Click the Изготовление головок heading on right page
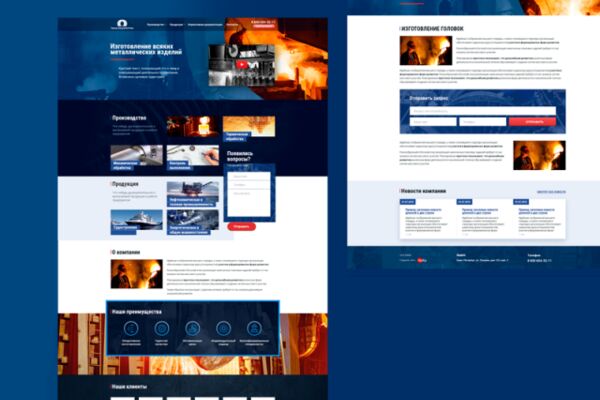Viewport: 600px width, 400px height. [432, 29]
